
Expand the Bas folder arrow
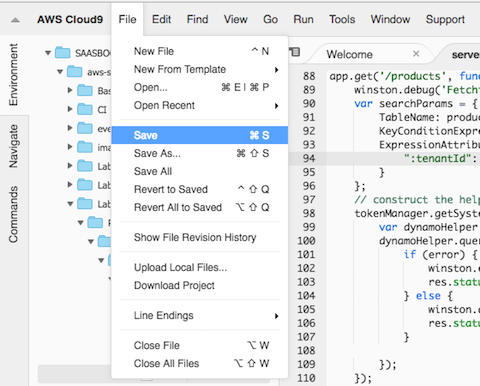point(70,90)
